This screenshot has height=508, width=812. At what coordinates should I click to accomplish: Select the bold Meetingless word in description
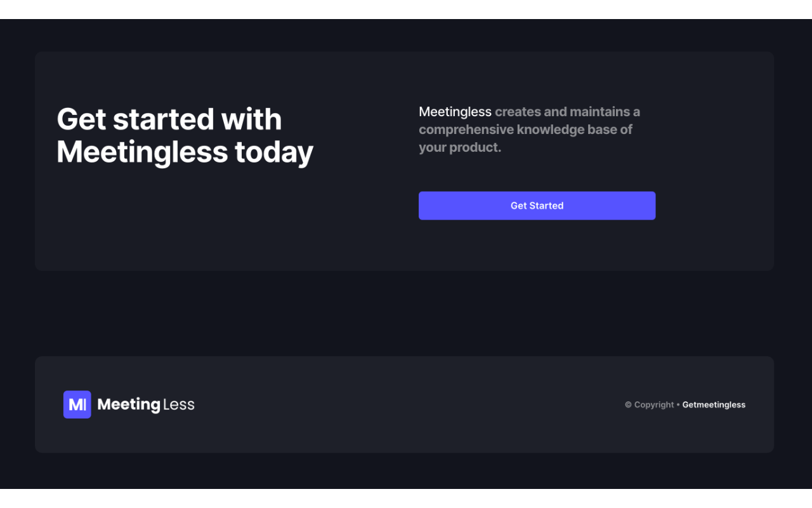pos(455,111)
